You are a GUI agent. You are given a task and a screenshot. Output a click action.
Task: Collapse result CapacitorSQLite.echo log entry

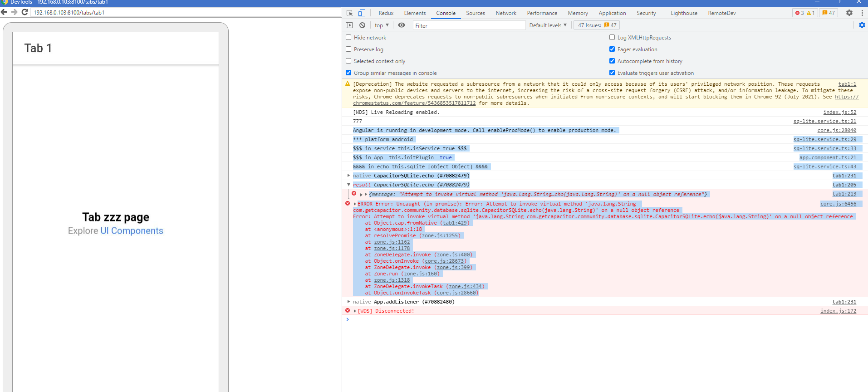click(x=348, y=185)
